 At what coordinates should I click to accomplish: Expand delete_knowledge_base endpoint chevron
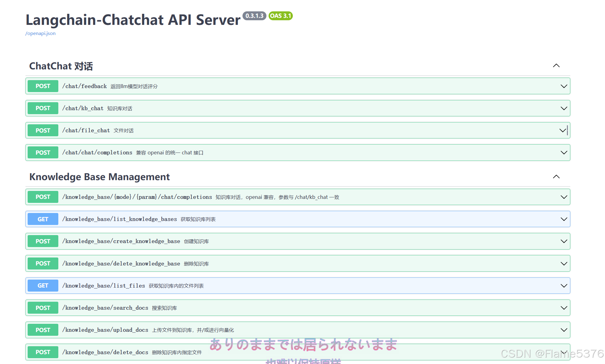point(564,264)
